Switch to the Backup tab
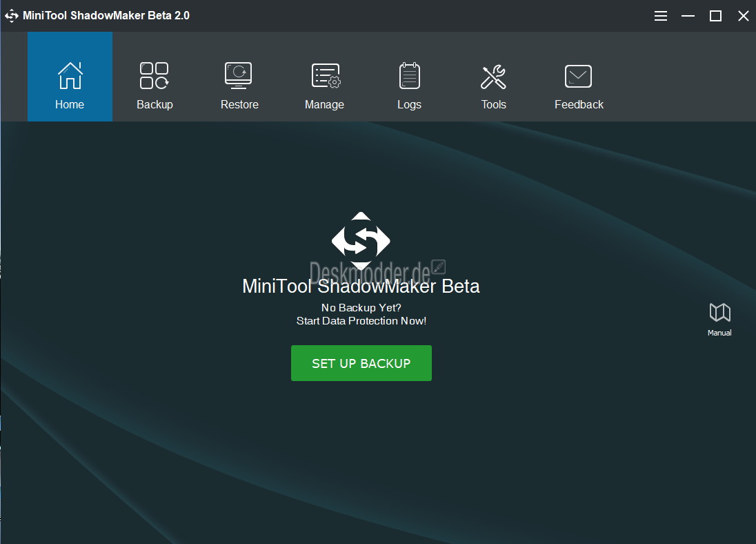This screenshot has width=756, height=544. tap(155, 77)
